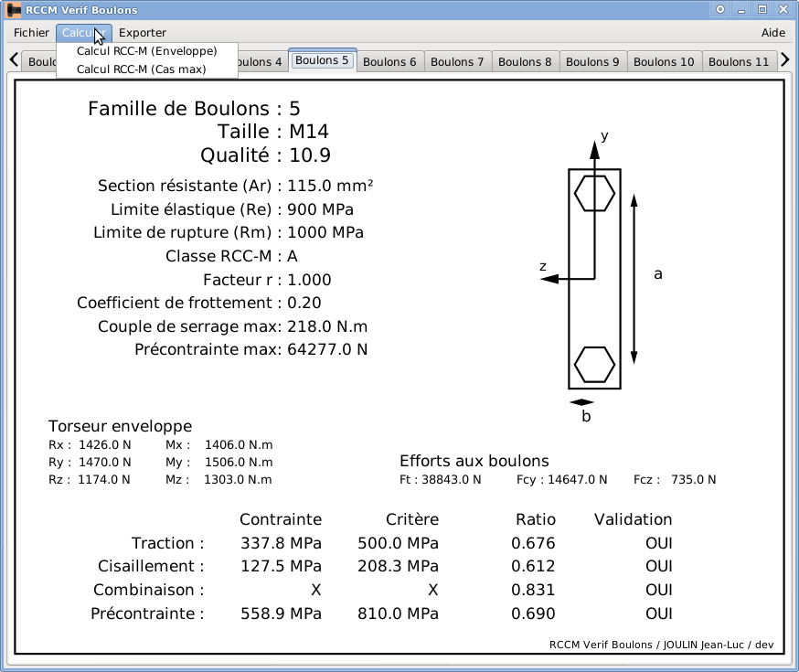The width and height of the screenshot is (799, 672).
Task: Click the limite de rupture value 1000 MPa
Action: coord(325,232)
